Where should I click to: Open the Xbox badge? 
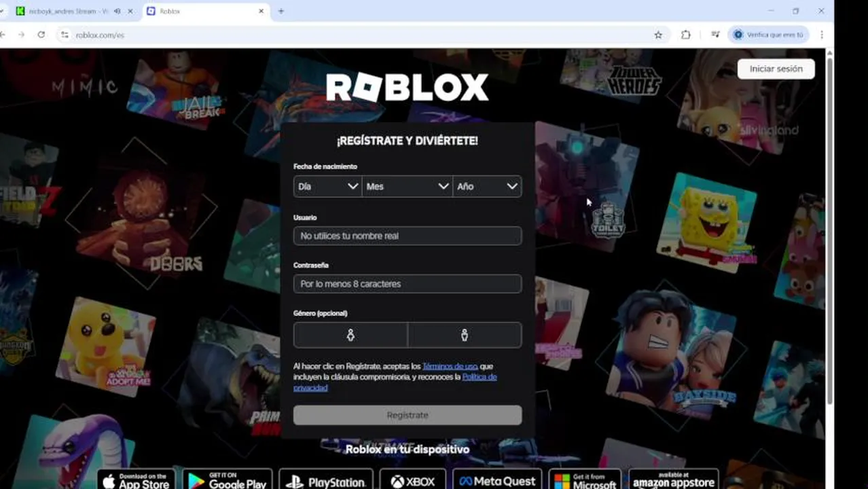(x=413, y=479)
